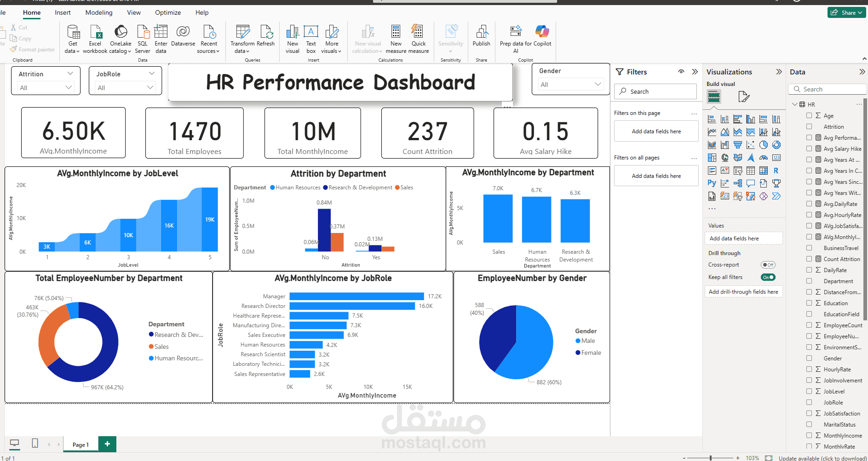
Task: Open Excel workbook data source
Action: (95, 39)
